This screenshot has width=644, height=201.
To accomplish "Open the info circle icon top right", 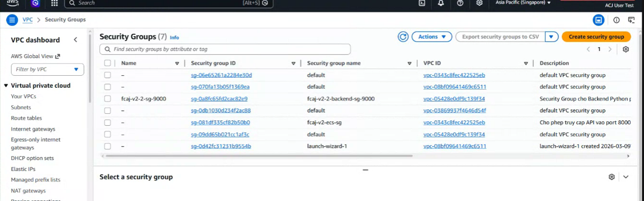I will point(616,20).
